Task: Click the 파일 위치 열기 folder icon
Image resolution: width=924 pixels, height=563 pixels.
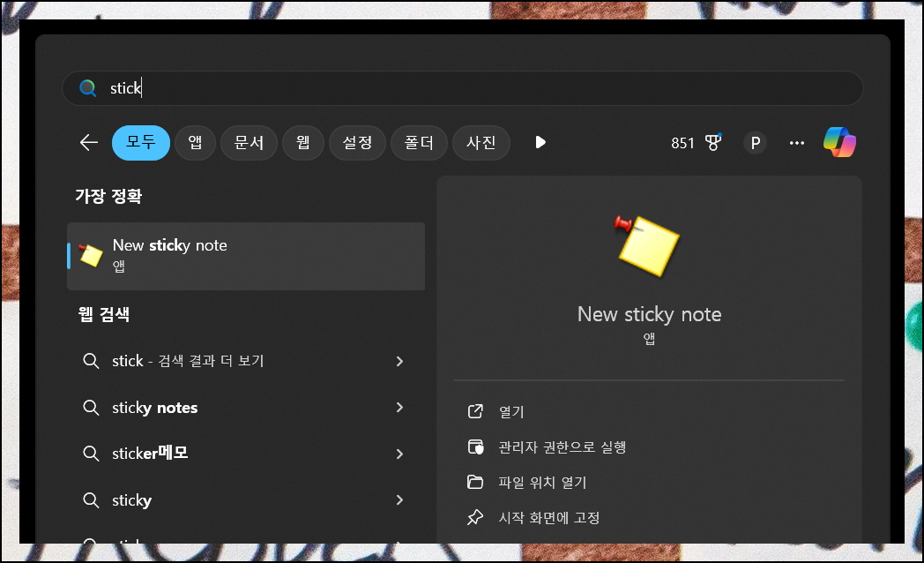Action: tap(475, 482)
